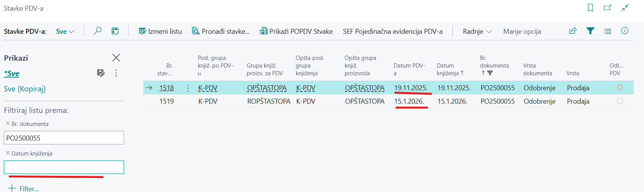Image resolution: width=644 pixels, height=192 pixels.
Task: Open row options for entry 1518
Action: (188, 88)
